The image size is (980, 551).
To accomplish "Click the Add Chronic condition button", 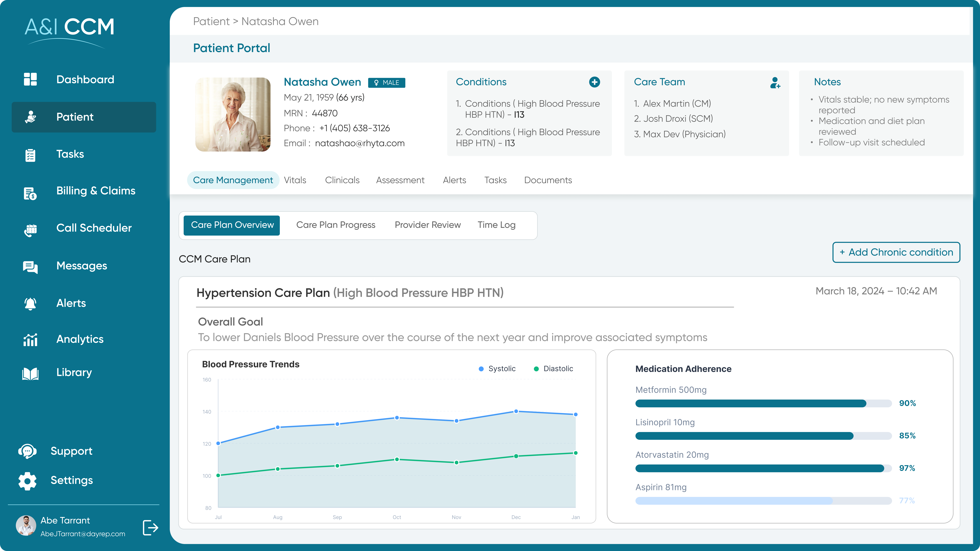I will (896, 252).
